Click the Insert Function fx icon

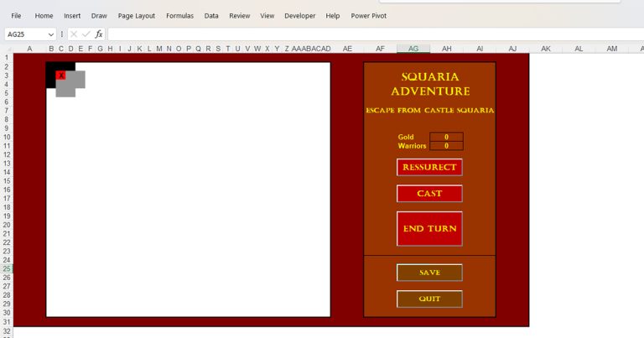coord(99,34)
